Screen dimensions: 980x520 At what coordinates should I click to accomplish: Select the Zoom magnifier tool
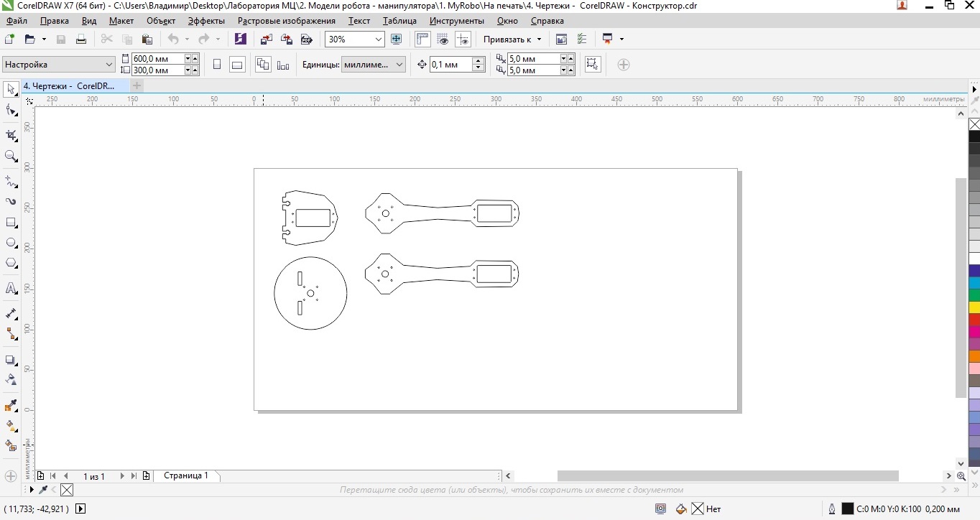coord(11,156)
